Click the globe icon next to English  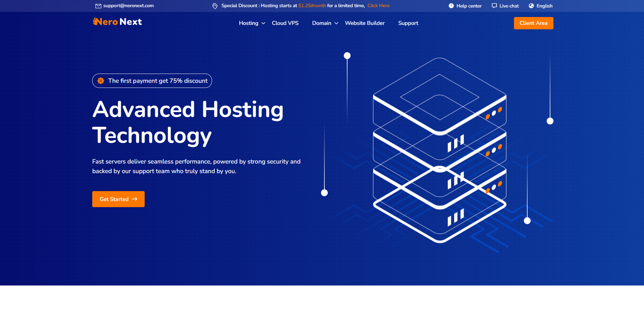point(531,6)
